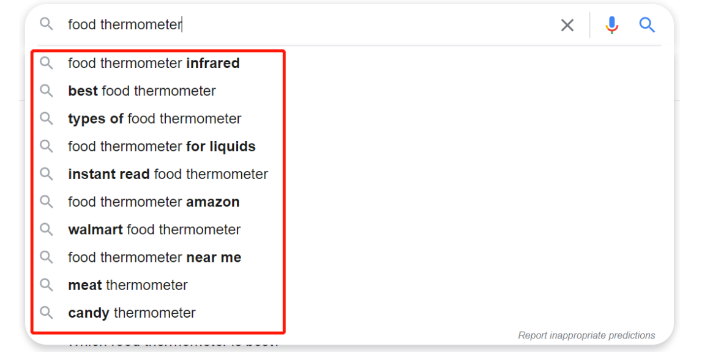
Task: Start voice search with microphone icon
Action: click(x=612, y=25)
